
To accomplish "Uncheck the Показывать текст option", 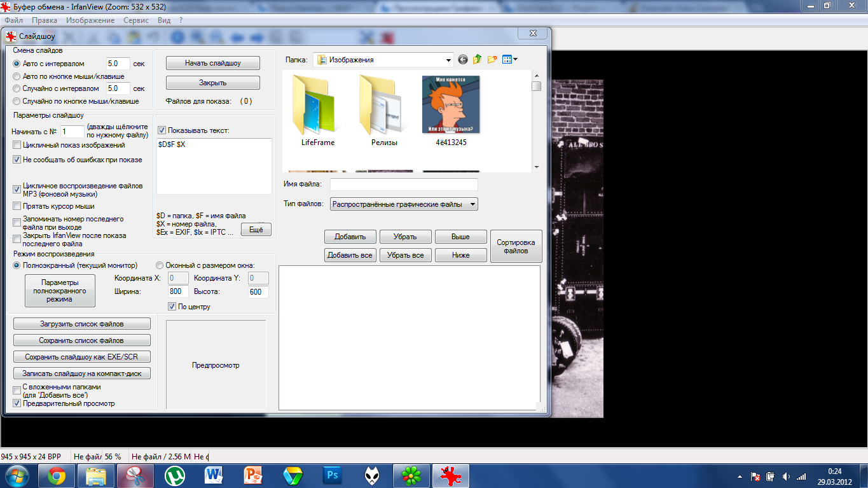I will click(x=162, y=130).
